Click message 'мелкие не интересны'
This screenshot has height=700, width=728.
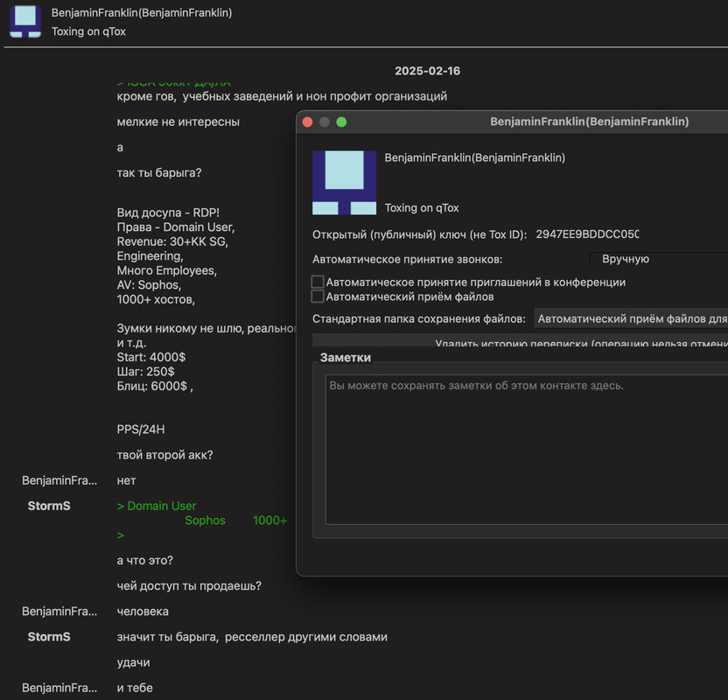pos(178,122)
